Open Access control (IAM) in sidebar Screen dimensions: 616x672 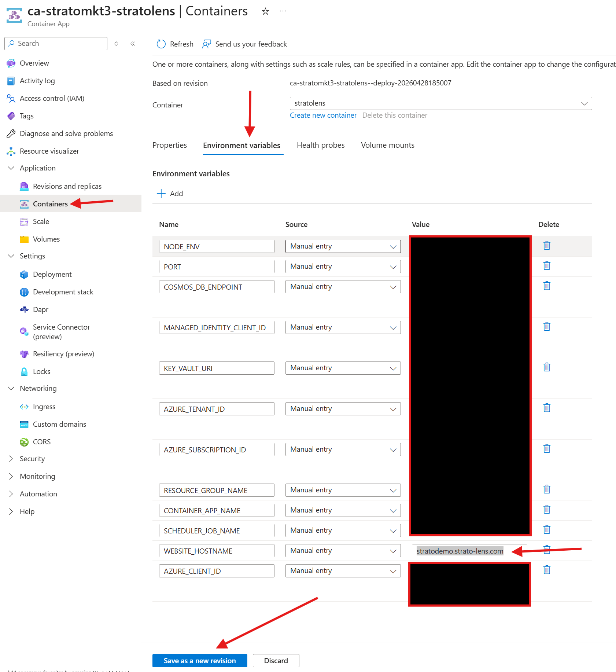point(52,98)
